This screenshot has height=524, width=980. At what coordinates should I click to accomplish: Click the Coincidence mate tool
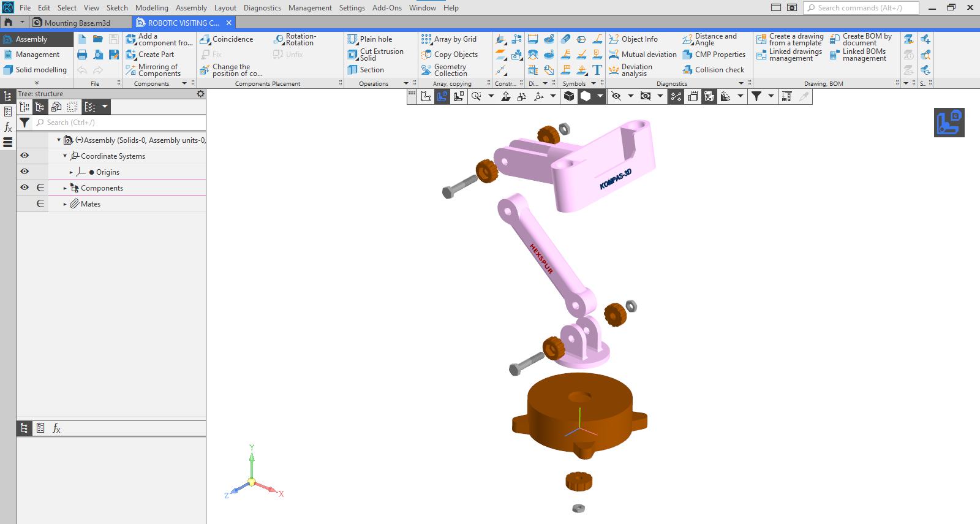[x=227, y=39]
